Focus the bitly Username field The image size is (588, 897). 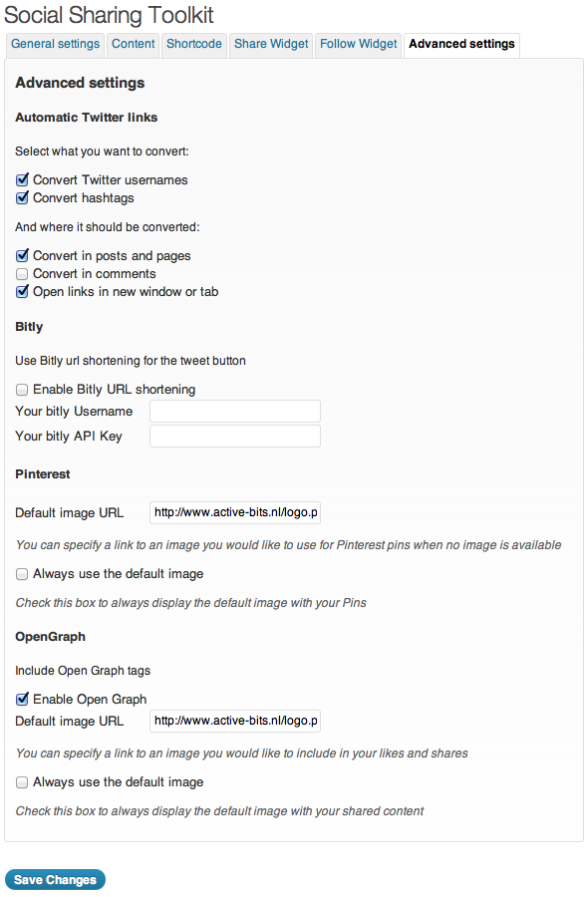(235, 412)
